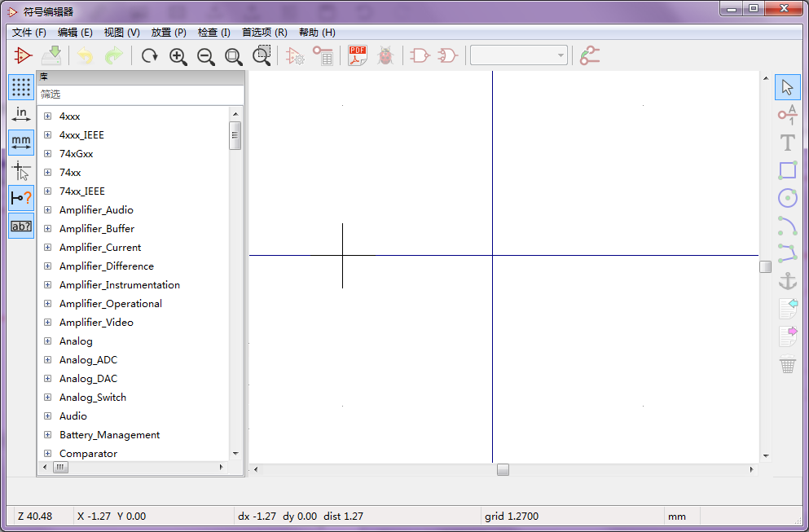The image size is (809, 532).
Task: Open symbol properties editor
Action: point(295,55)
